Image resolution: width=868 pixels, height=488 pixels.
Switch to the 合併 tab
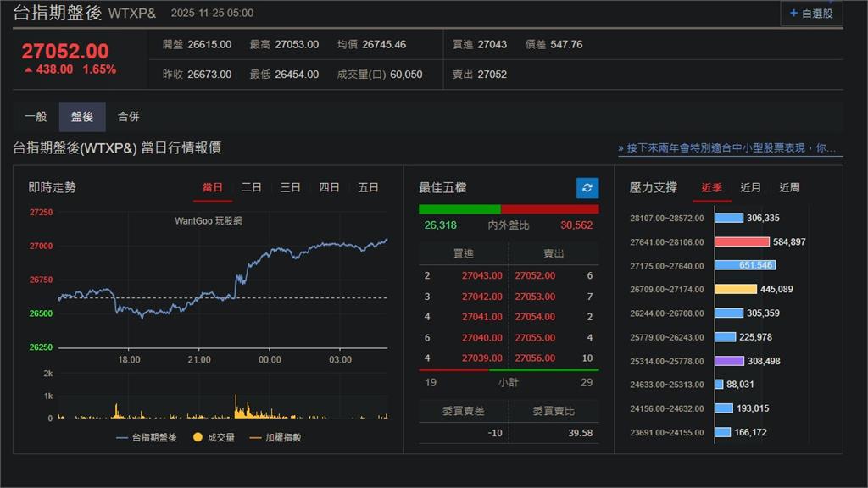point(129,116)
